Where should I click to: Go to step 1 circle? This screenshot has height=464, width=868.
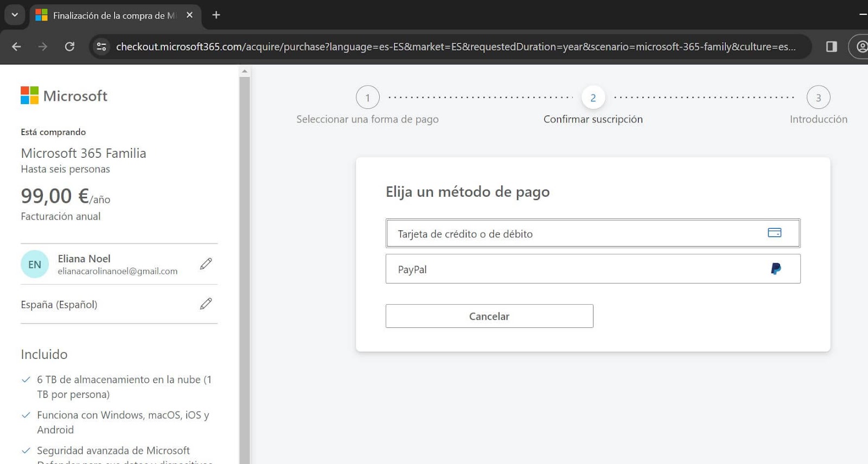tap(368, 98)
